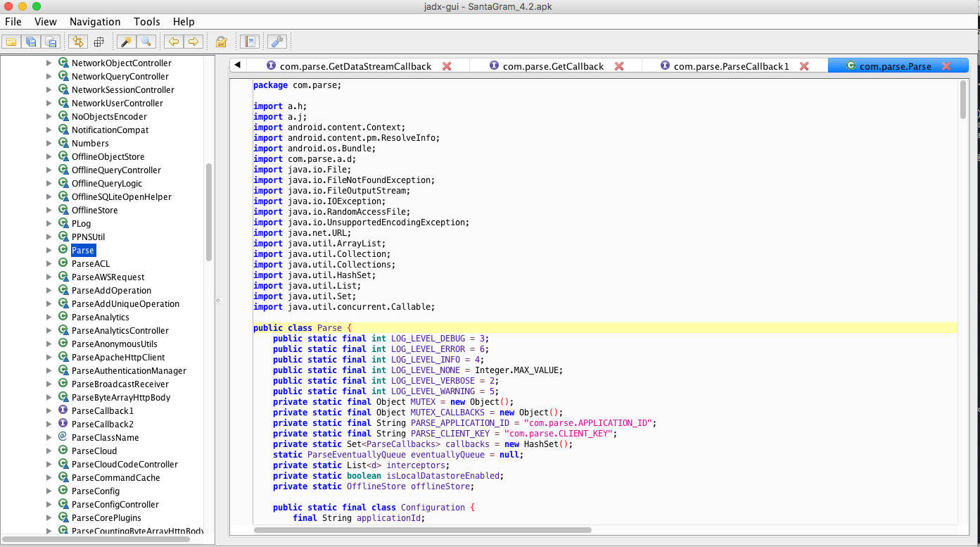Select ParseApacheHttpClient in the tree
Image resolution: width=980 pixels, height=547 pixels.
click(x=118, y=357)
